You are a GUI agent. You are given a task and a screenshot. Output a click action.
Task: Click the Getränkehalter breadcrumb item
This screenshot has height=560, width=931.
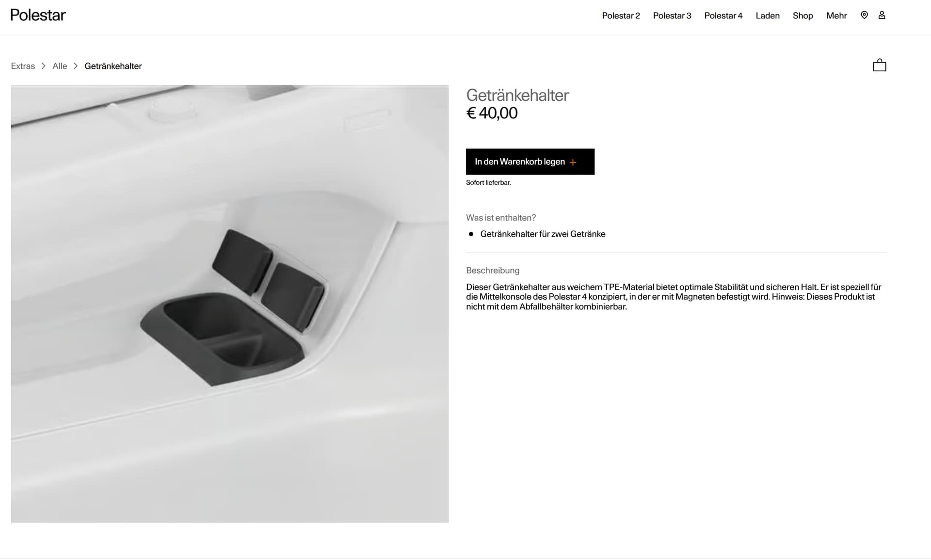point(113,66)
